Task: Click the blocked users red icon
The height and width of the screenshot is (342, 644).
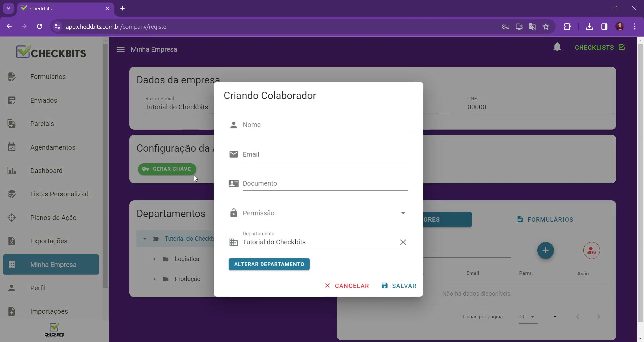Action: pos(591,250)
